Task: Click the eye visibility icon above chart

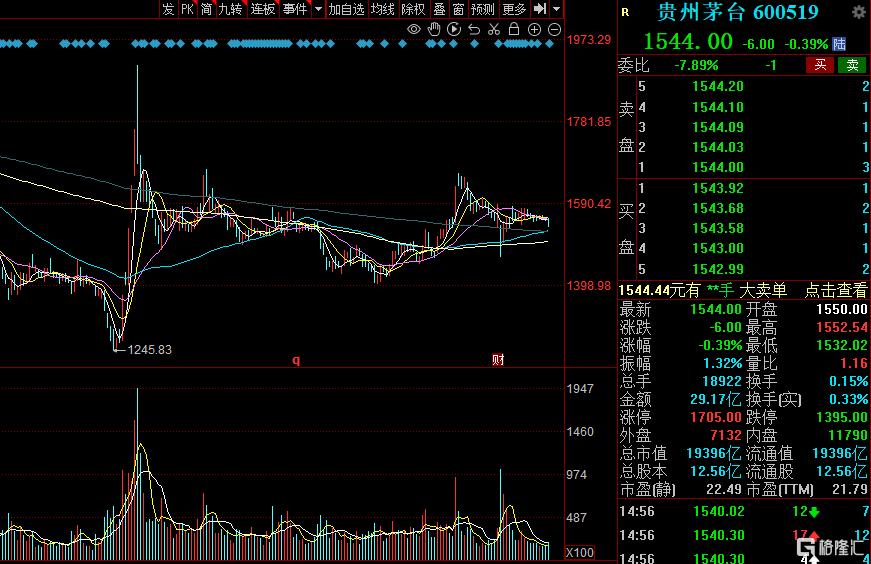Action: tap(414, 29)
